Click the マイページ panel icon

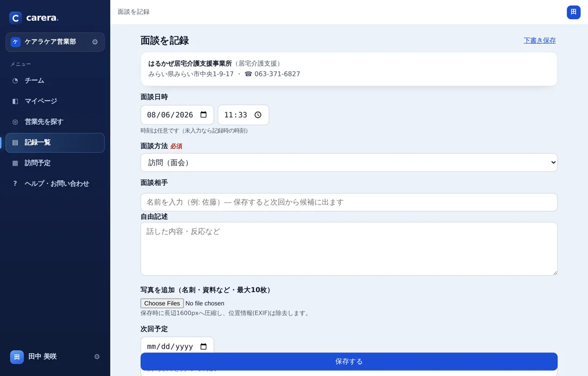(15, 101)
